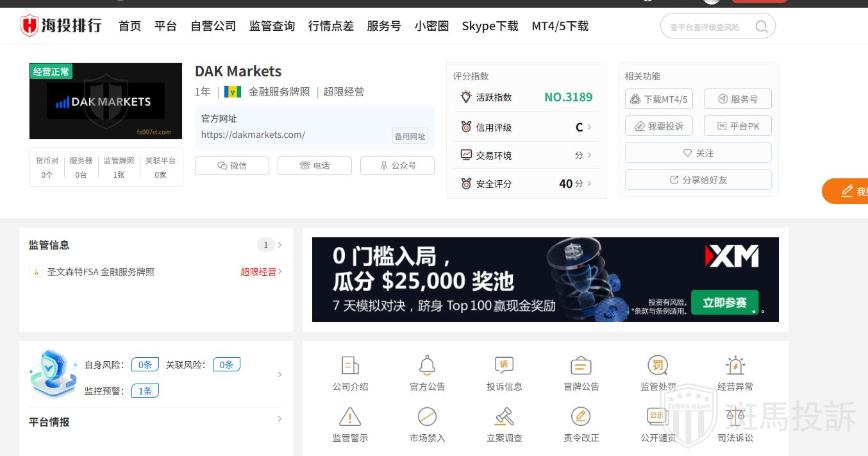The width and height of the screenshot is (868, 456).
Task: Open the 公司介绍 company intro icon
Action: (350, 365)
